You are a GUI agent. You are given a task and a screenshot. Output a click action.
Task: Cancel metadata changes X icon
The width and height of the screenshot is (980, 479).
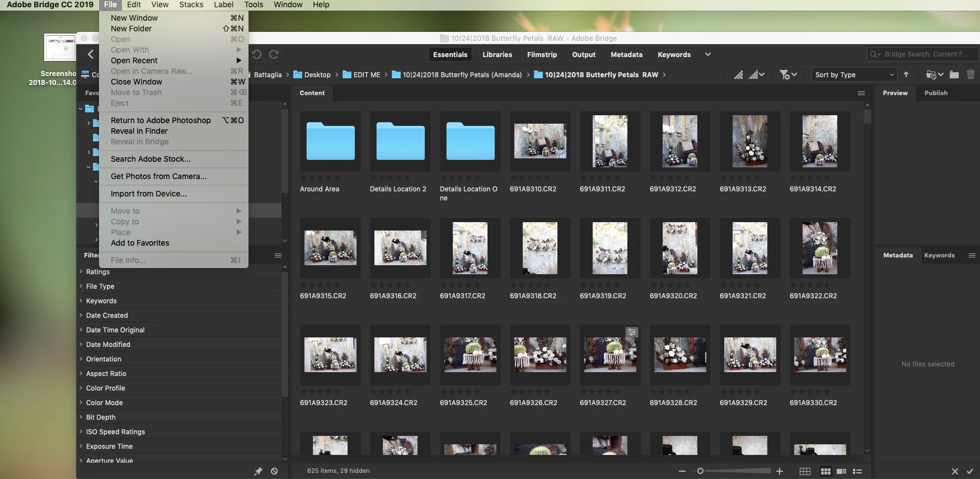click(x=955, y=471)
